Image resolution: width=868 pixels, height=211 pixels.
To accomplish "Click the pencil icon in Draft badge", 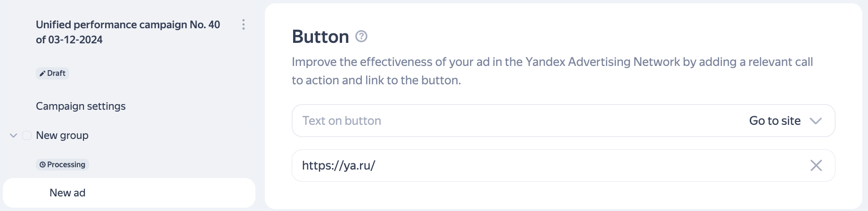I will 42,73.
